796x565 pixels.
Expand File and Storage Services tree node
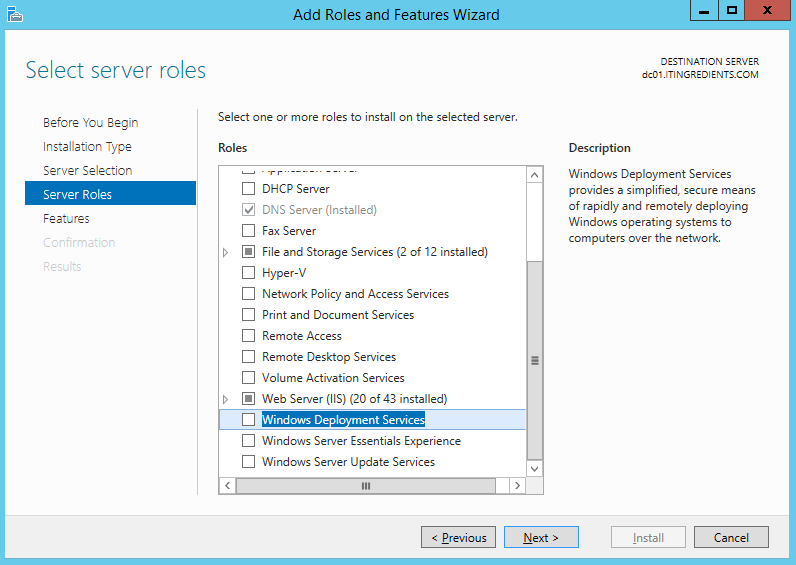(x=226, y=252)
